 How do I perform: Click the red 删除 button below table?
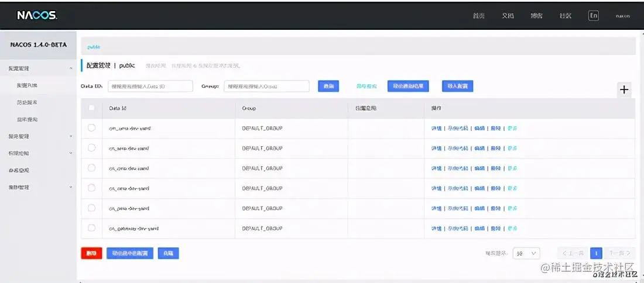pos(91,253)
